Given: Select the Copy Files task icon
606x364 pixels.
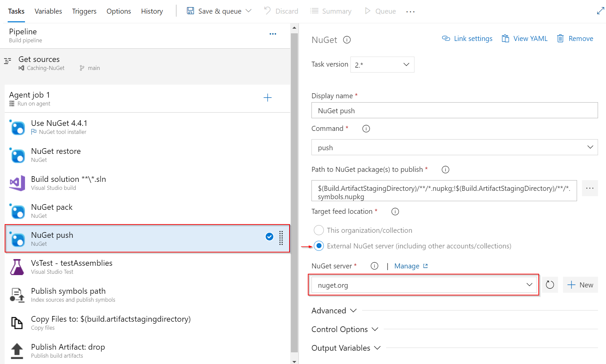Looking at the screenshot, I should pyautogui.click(x=17, y=323).
